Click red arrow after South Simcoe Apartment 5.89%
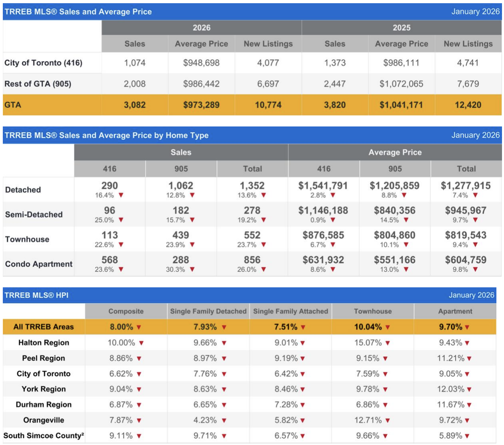504x445 pixels. tap(467, 436)
